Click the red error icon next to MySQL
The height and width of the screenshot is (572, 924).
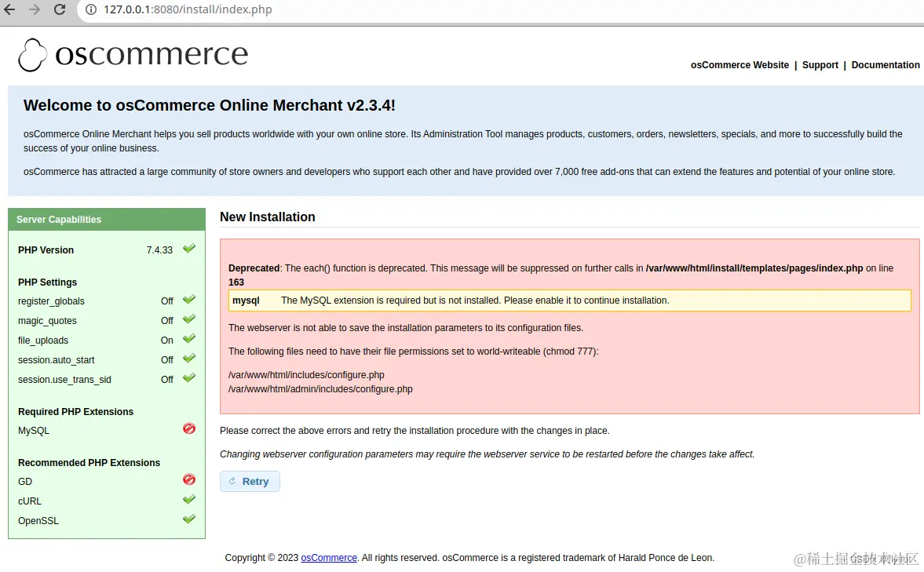coord(188,428)
